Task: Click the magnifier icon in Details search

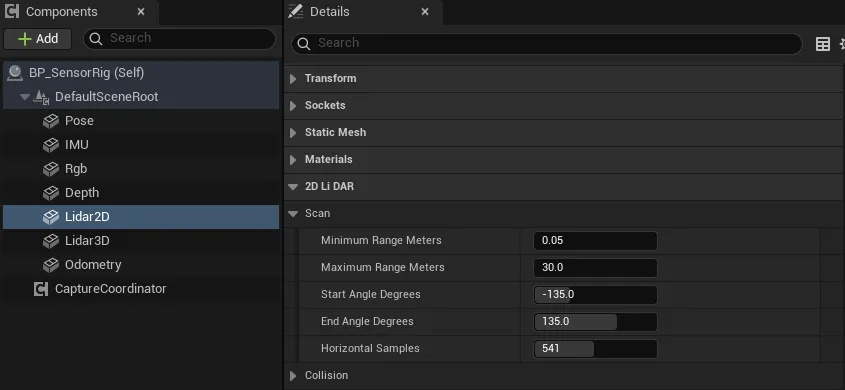Action: pyautogui.click(x=303, y=43)
